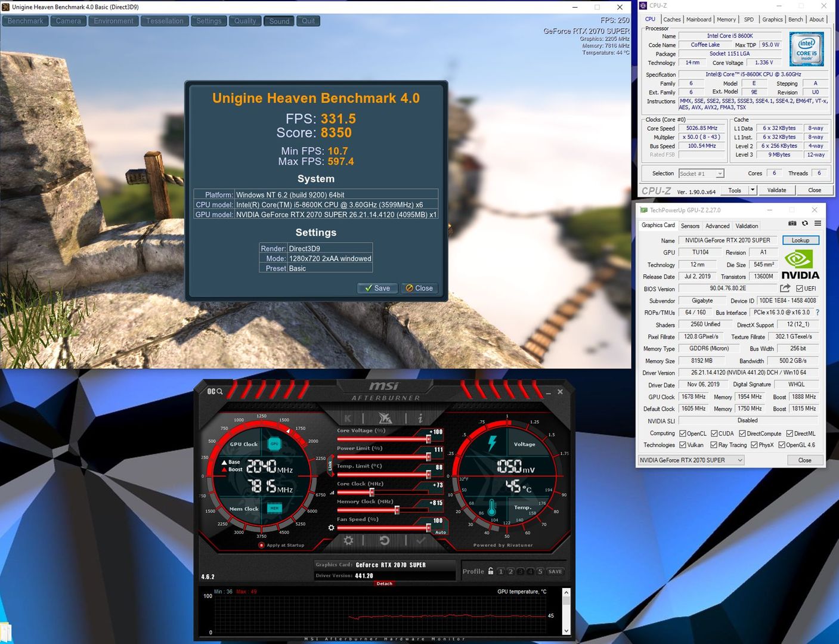This screenshot has width=839, height=644.
Task: Click the Intel Core i5 logo in CPU-Z
Action: pos(806,49)
